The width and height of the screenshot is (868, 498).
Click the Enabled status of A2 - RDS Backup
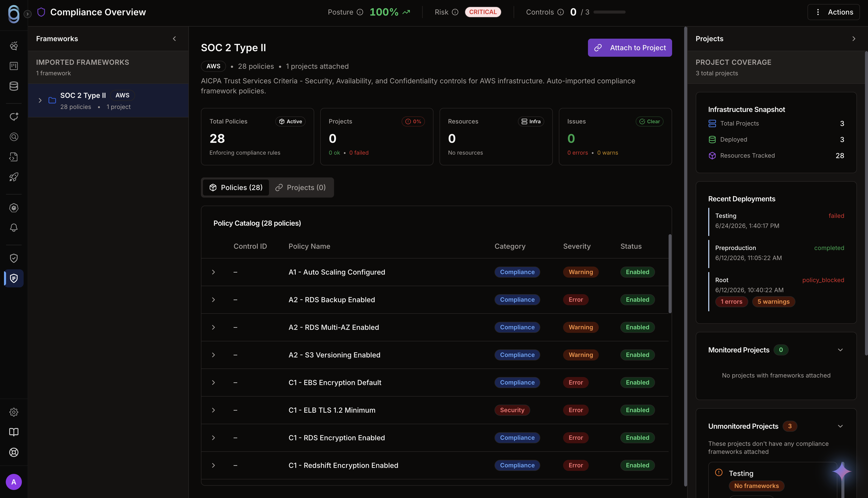point(637,300)
